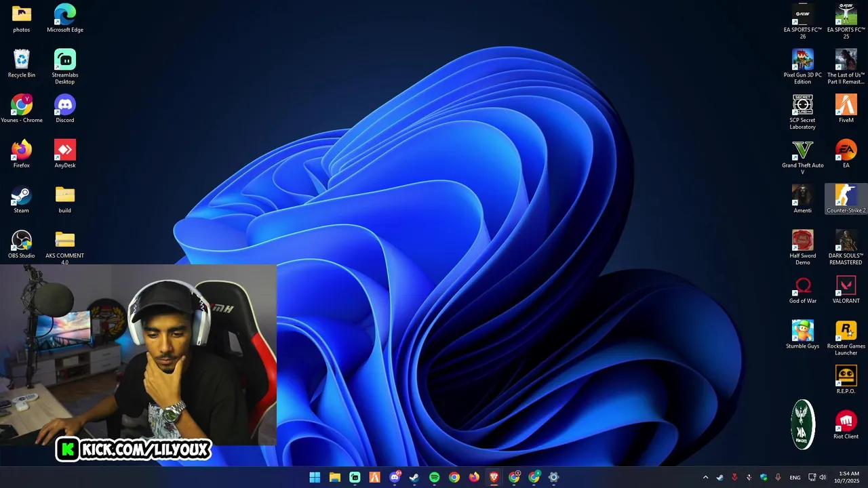
Task: Select the build folder icon
Action: pos(65,199)
